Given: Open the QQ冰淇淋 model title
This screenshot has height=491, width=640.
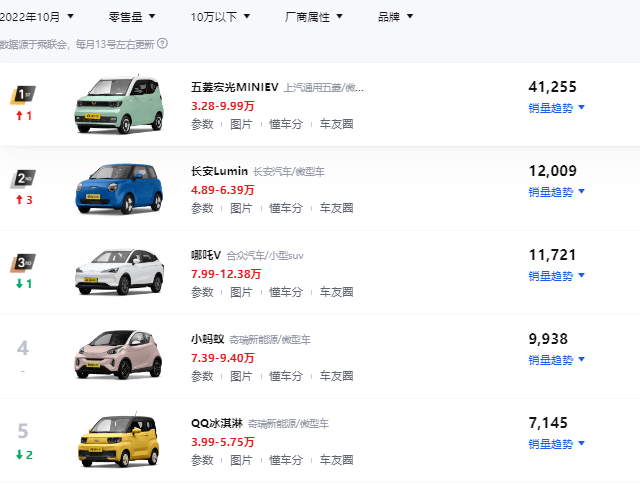Looking at the screenshot, I should pos(217,423).
